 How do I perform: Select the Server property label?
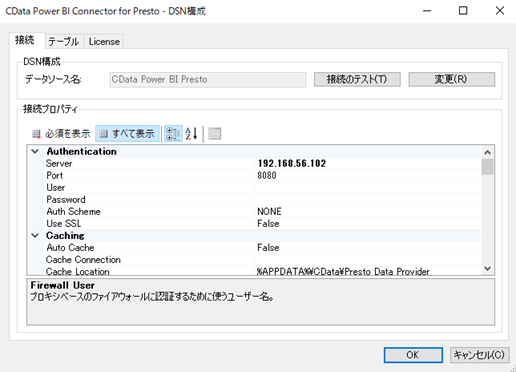tap(59, 163)
